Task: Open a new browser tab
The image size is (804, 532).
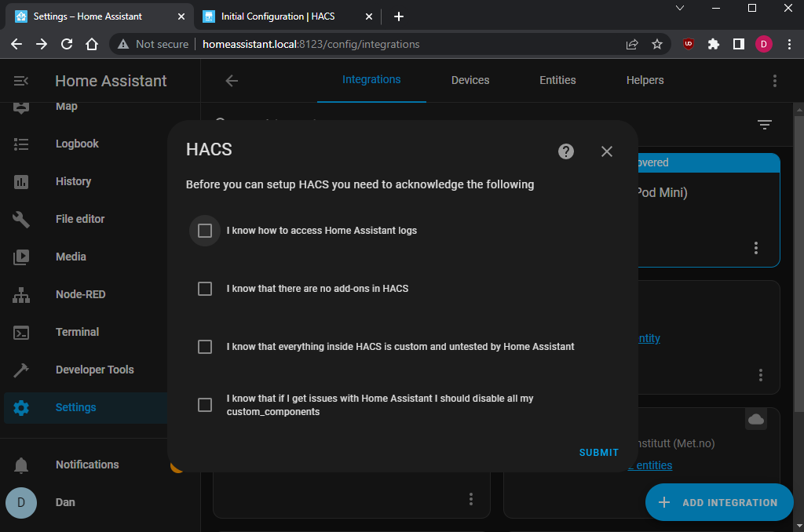Action: [x=398, y=16]
